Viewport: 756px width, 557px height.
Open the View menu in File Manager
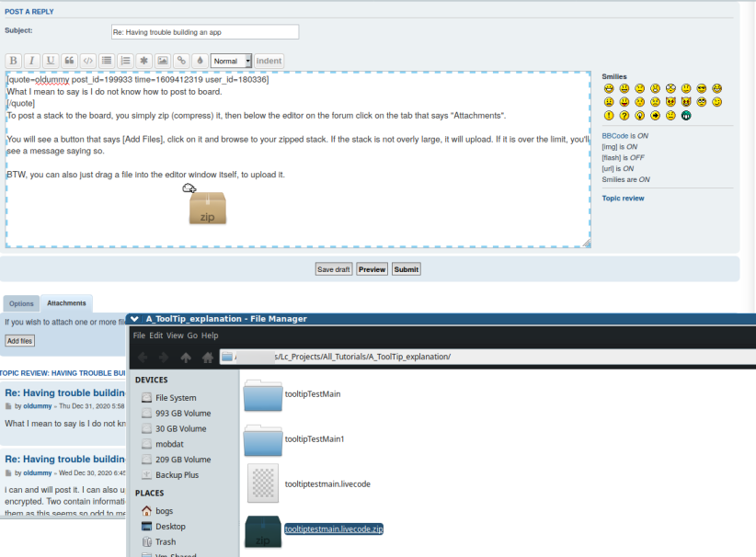[175, 335]
